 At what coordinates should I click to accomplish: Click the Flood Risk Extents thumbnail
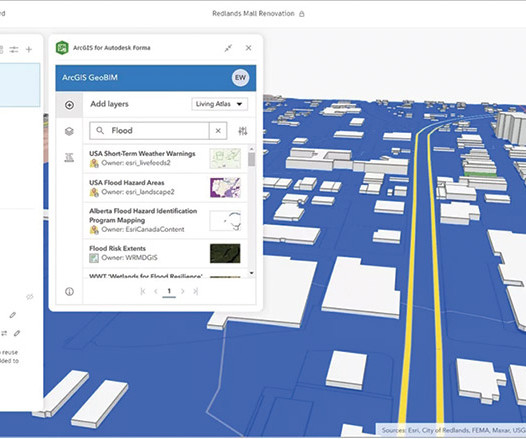[225, 253]
